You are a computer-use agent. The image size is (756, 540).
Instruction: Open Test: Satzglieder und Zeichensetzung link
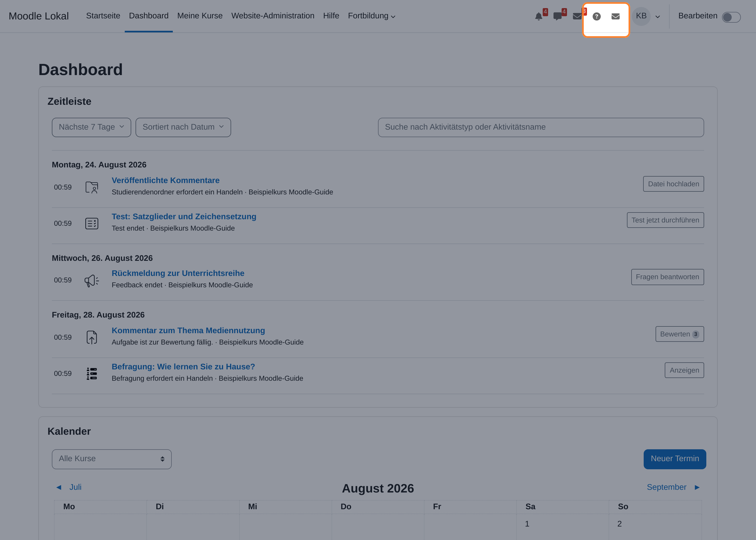tap(184, 217)
